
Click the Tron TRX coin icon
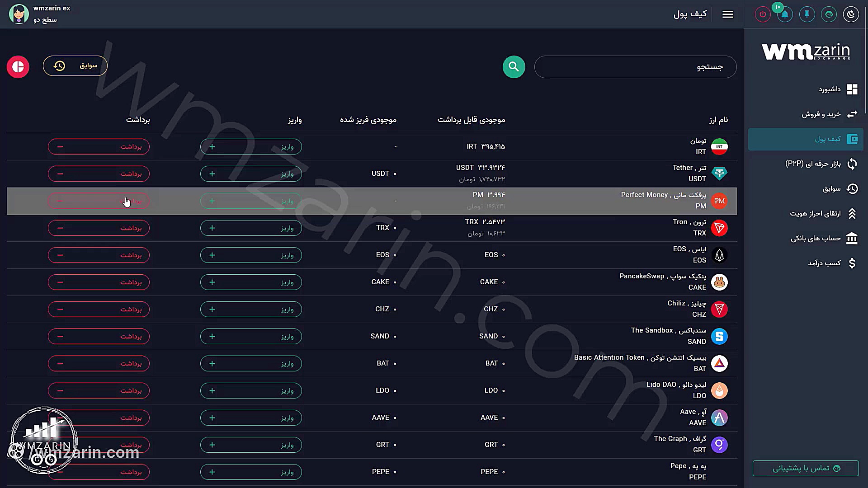tap(719, 228)
